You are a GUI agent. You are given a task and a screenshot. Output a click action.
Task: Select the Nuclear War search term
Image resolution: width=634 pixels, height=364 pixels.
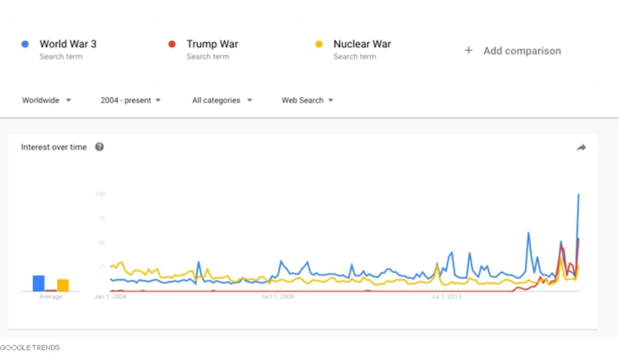coord(362,44)
